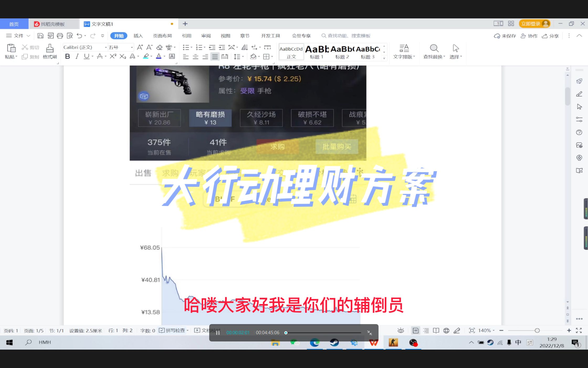Decrease font size with A- icon
588x368 pixels.
[149, 47]
